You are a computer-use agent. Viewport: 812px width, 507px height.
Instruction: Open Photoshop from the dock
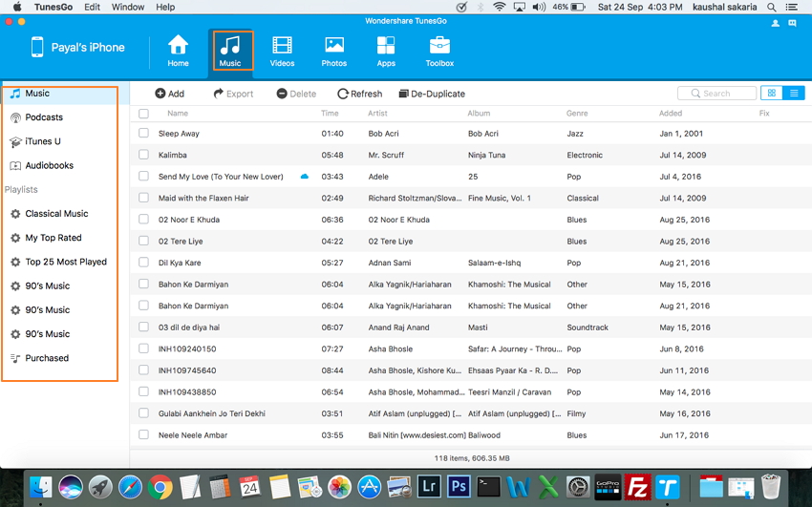coord(459,487)
